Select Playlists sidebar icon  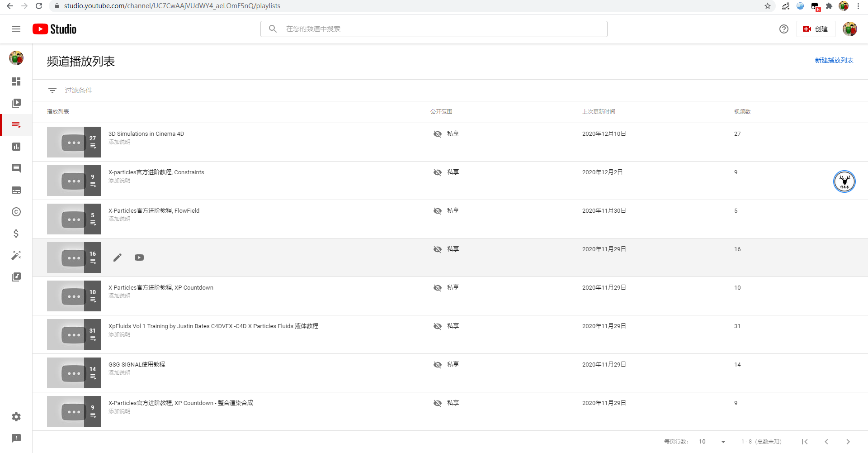pyautogui.click(x=16, y=125)
